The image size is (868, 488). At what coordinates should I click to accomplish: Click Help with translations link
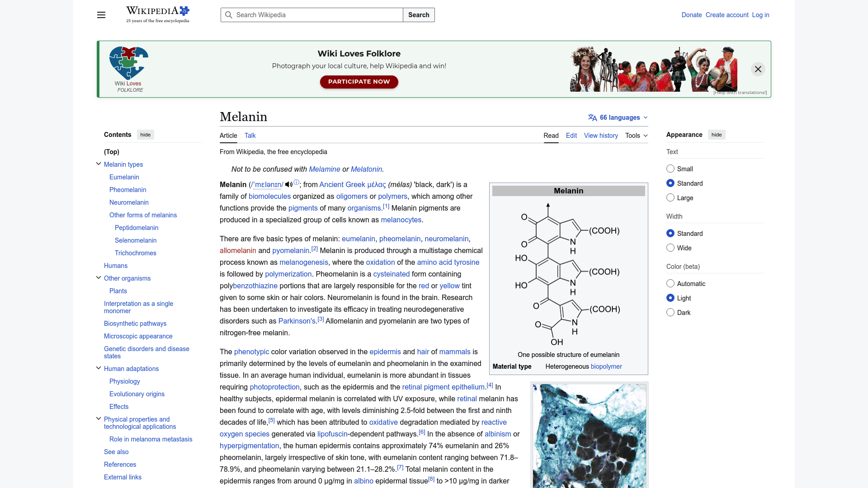[740, 93]
